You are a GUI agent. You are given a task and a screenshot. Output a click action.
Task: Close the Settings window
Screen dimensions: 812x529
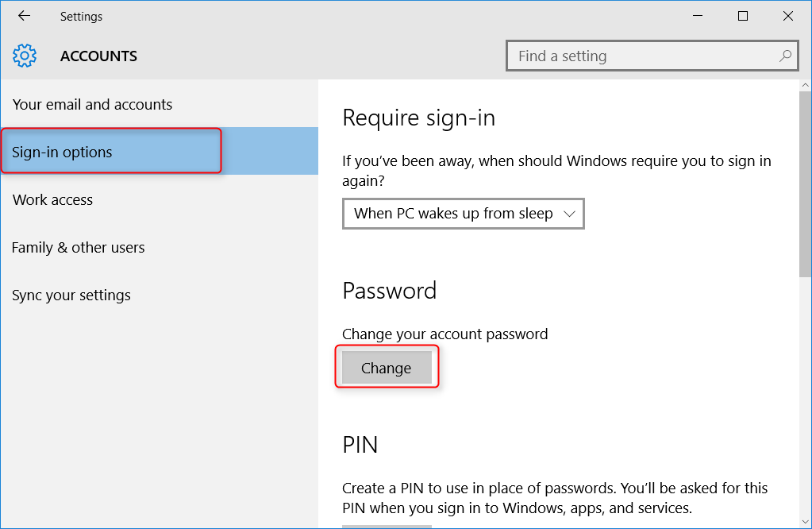point(787,16)
